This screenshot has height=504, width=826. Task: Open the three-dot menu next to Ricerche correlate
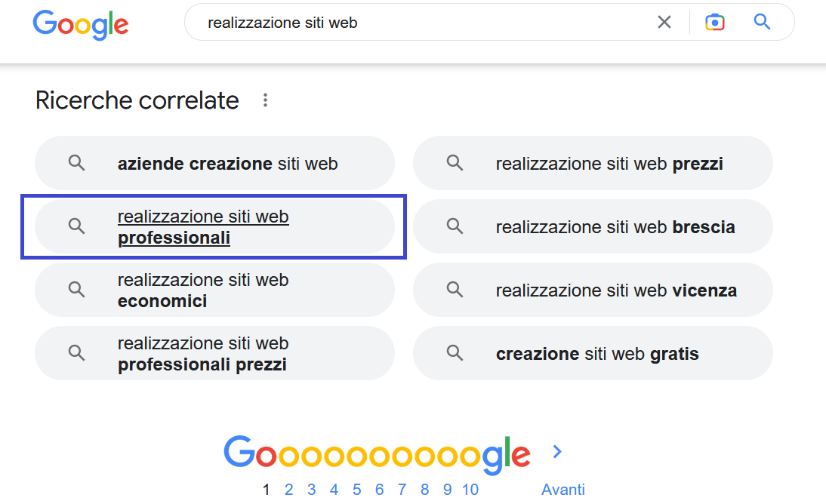(x=265, y=99)
